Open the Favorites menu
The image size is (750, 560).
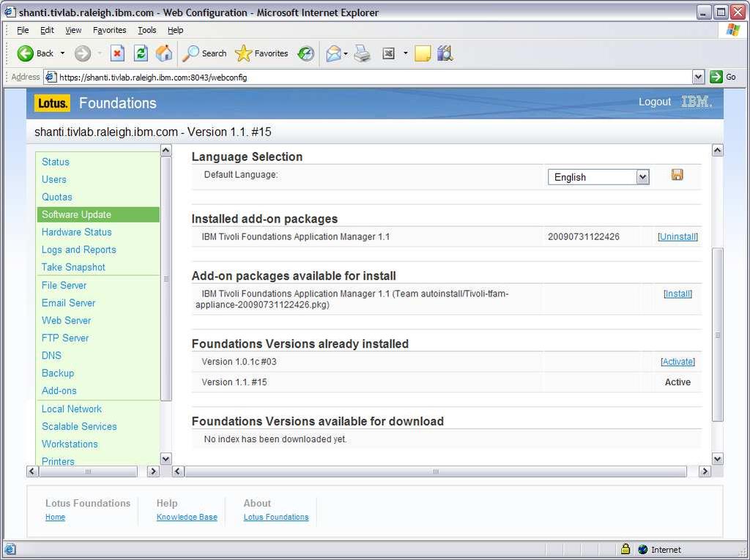[110, 30]
